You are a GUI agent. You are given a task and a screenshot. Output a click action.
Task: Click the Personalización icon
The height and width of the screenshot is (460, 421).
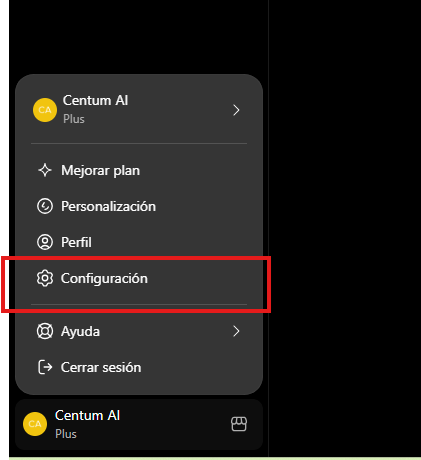click(45, 206)
